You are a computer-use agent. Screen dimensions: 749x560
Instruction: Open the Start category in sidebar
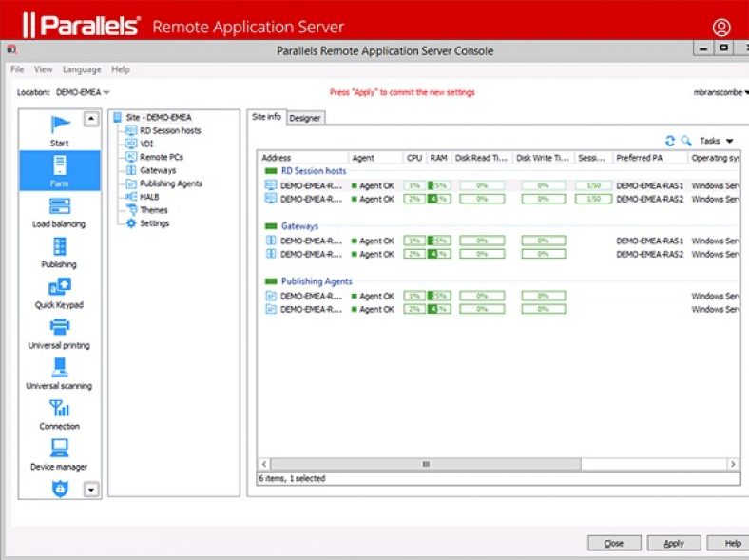[x=60, y=130]
